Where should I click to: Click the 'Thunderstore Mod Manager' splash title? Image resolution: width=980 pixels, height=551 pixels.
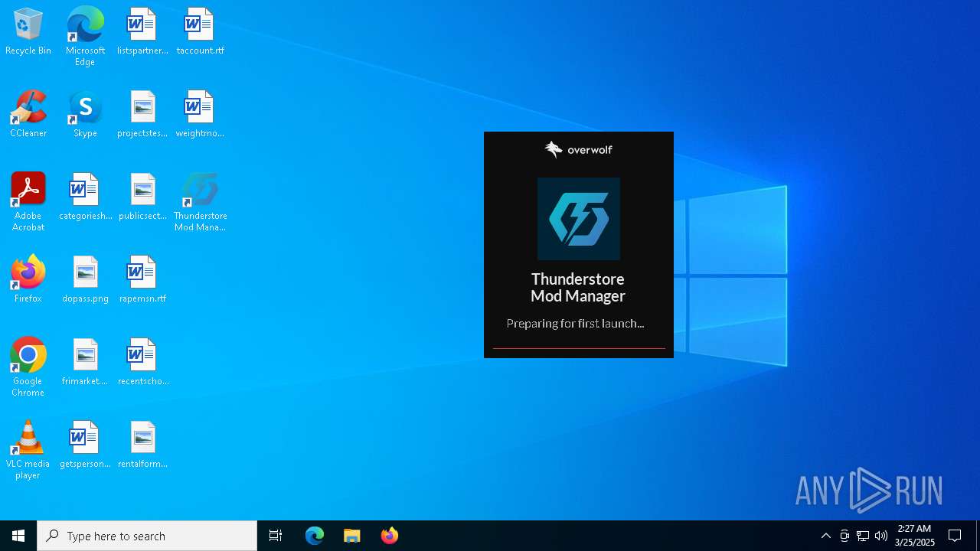click(x=578, y=288)
